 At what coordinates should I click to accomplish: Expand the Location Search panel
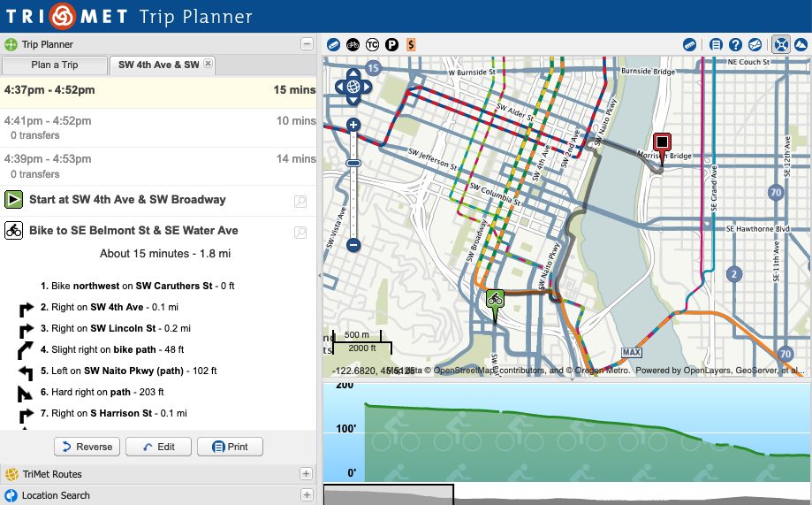click(306, 495)
